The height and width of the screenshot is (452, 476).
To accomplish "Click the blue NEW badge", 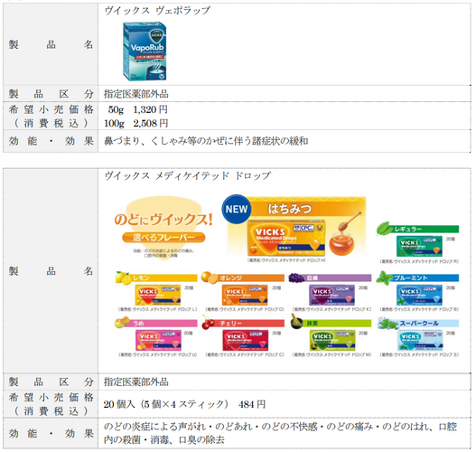I will [x=236, y=210].
